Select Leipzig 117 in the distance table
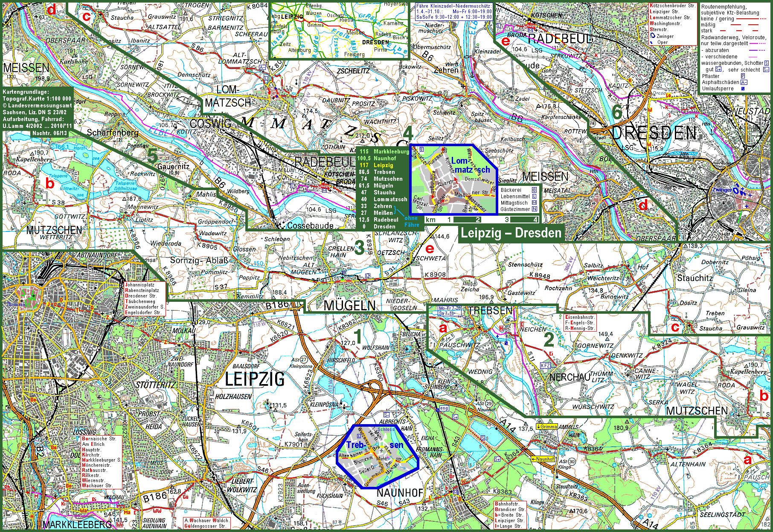 coord(378,165)
